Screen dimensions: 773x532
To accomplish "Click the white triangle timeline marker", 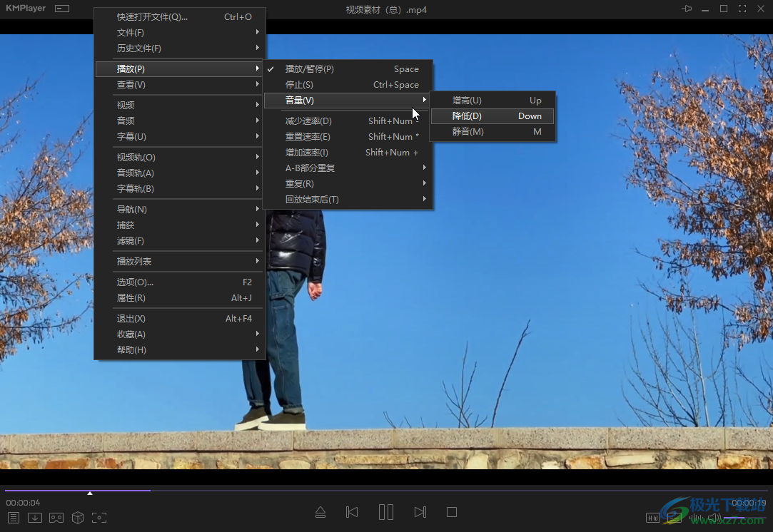I will pyautogui.click(x=90, y=493).
